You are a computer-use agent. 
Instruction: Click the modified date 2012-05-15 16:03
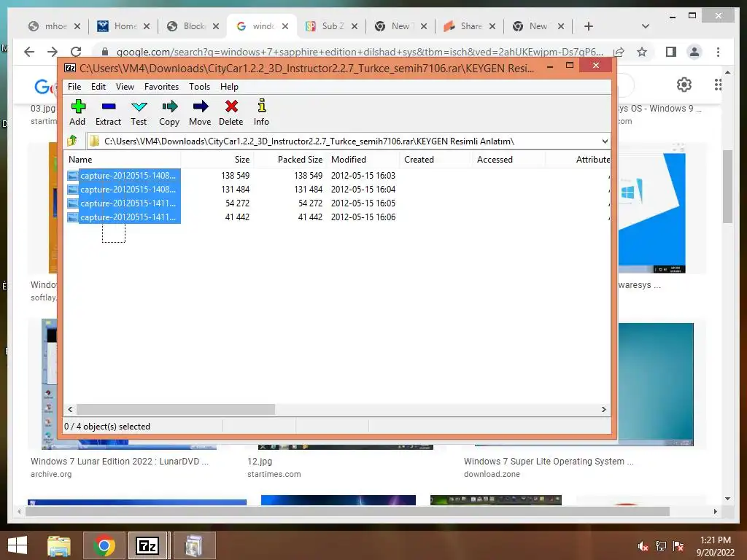point(363,176)
